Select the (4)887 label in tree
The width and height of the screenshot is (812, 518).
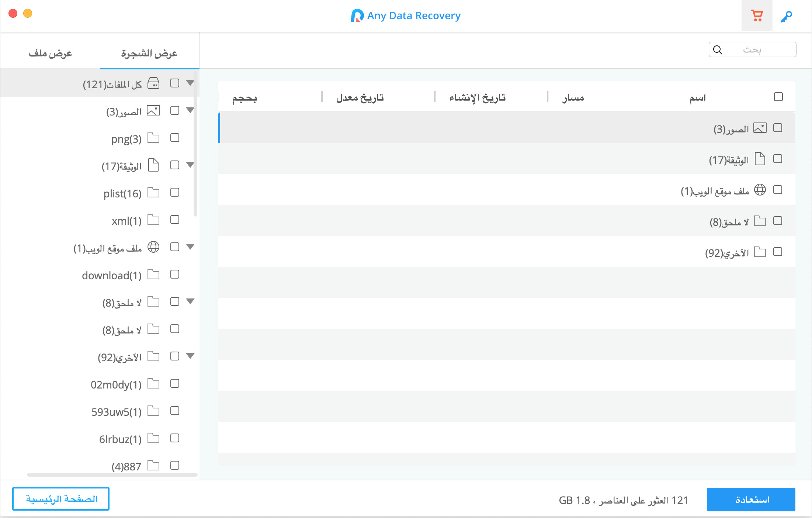[126, 467]
